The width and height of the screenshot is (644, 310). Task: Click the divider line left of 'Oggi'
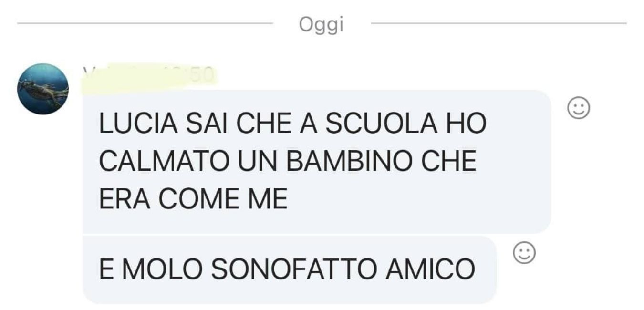[x=145, y=23]
